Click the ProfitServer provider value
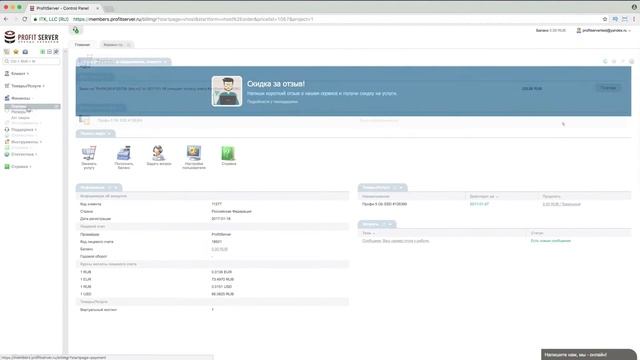 221,234
